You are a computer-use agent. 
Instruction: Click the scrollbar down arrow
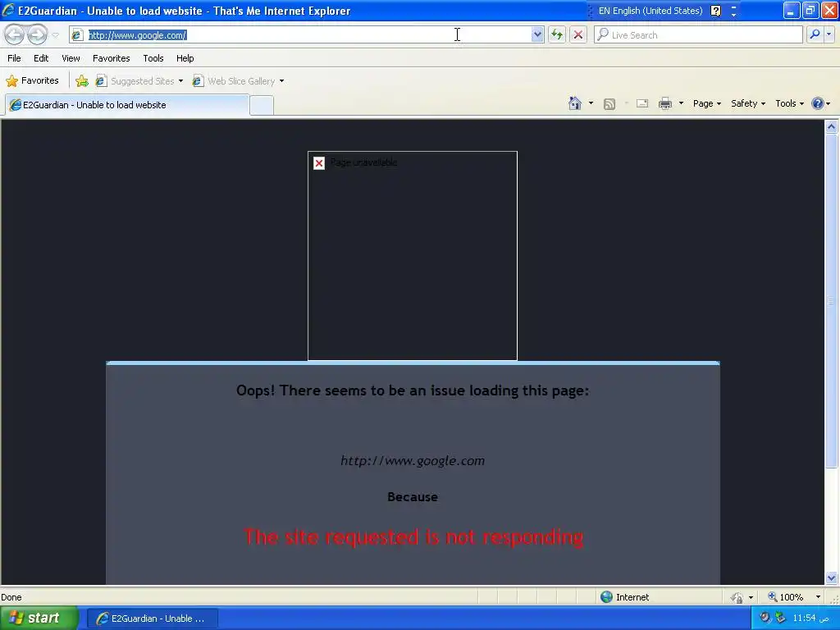832,578
